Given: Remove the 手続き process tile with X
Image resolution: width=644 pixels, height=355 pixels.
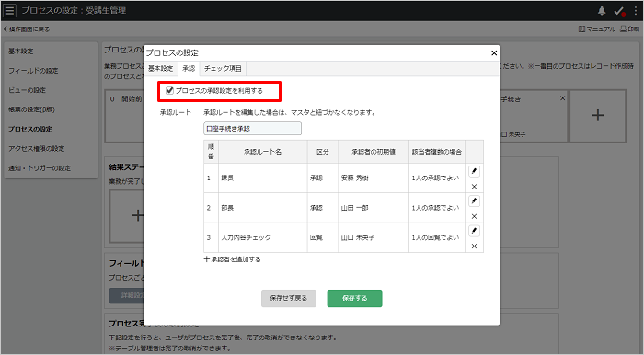Looking at the screenshot, I should coord(563,98).
